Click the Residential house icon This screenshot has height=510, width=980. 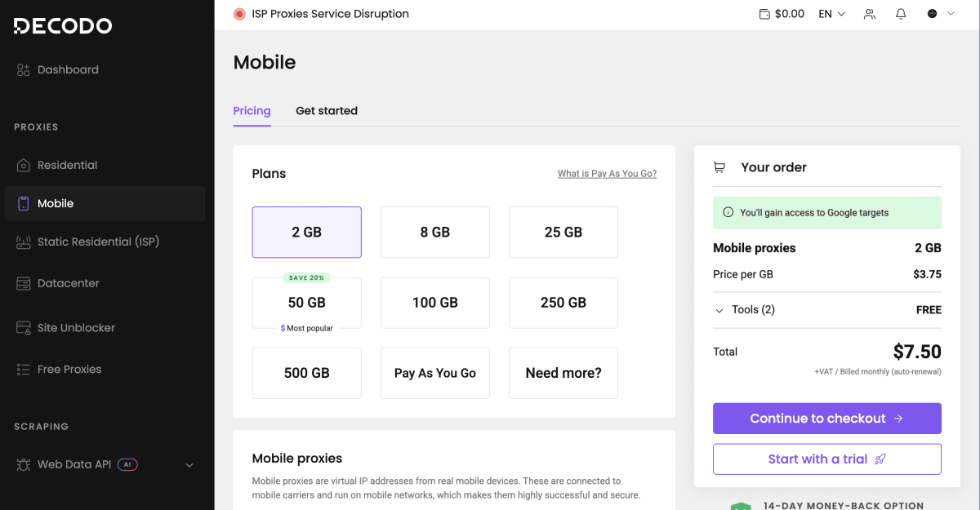(x=23, y=166)
